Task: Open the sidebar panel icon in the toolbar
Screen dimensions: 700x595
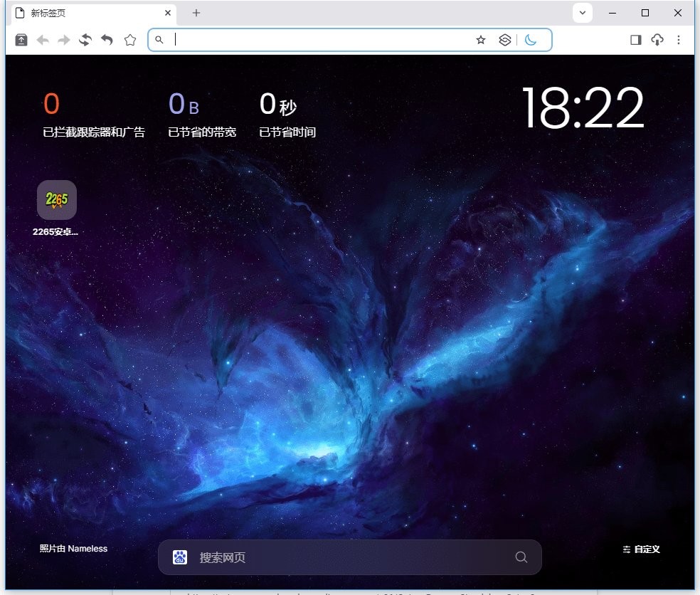Action: point(635,40)
